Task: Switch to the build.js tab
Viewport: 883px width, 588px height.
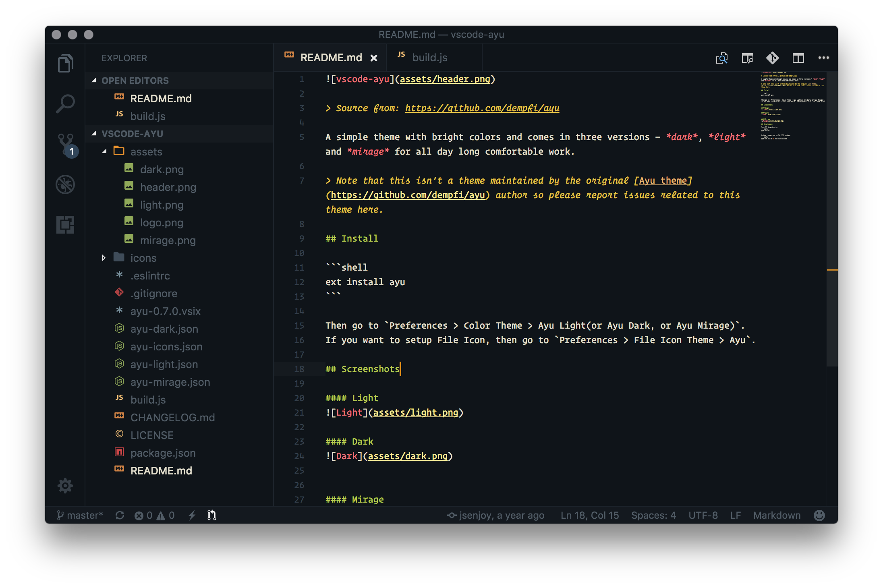Action: (x=429, y=58)
